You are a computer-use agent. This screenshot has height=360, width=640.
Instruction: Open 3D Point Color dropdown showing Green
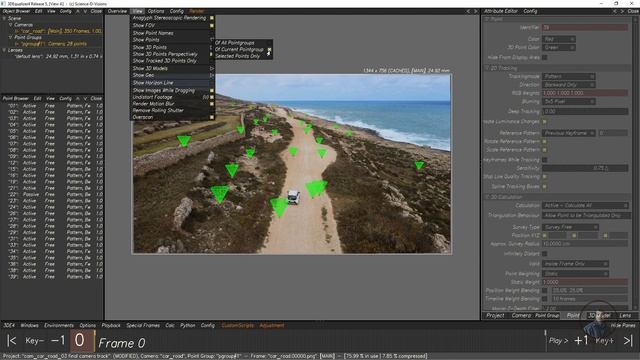[558, 47]
